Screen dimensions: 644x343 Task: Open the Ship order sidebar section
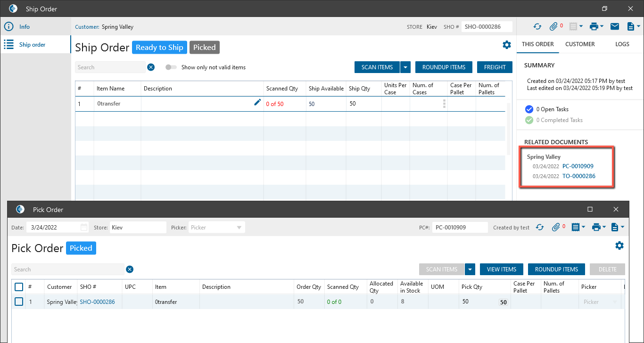tap(35, 45)
